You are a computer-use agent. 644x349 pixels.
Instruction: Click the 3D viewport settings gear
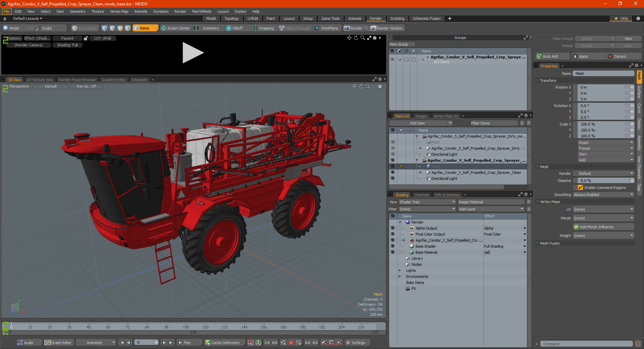(380, 87)
